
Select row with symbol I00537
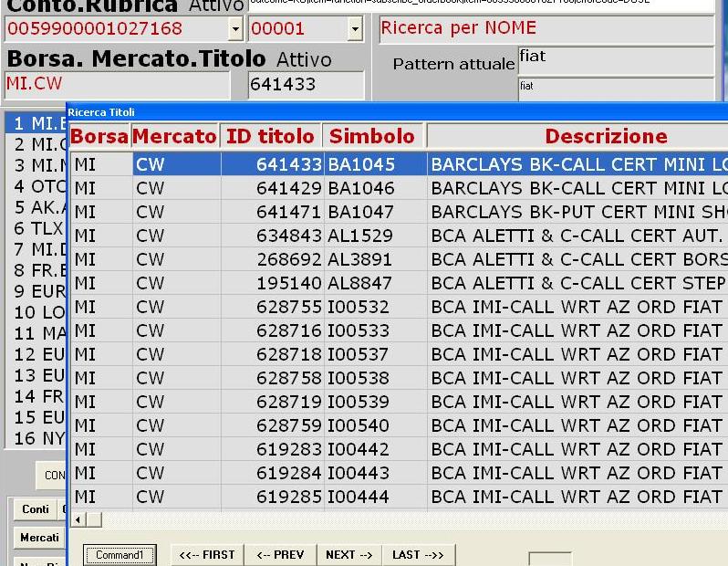pos(399,354)
